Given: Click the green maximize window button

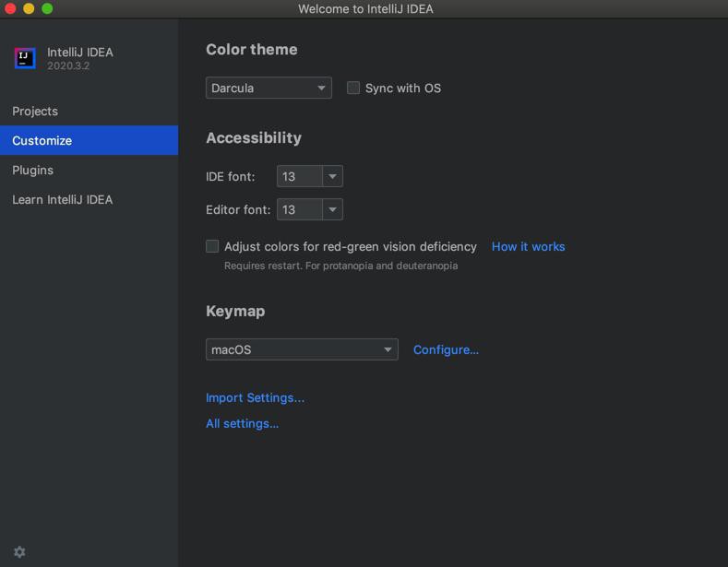Looking at the screenshot, I should tap(47, 8).
